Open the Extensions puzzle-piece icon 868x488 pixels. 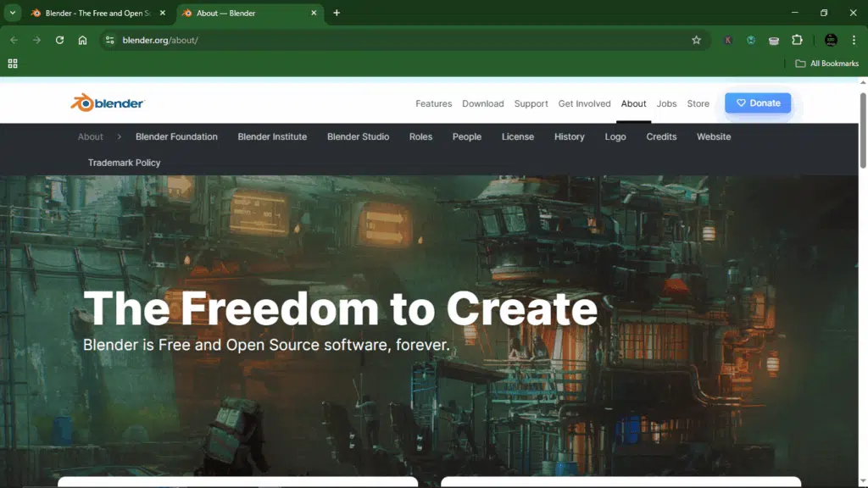point(797,40)
